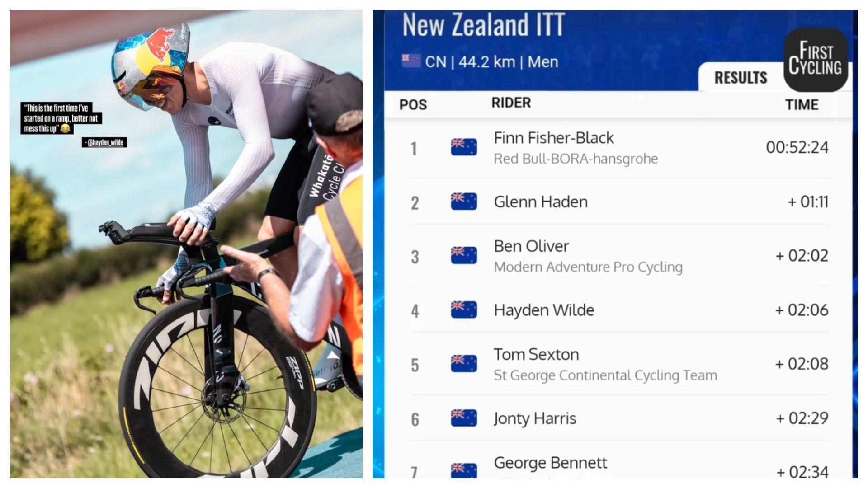Screen dimensions: 868x488
Task: Click flag icon next to Glenn Haden
Action: 463,202
